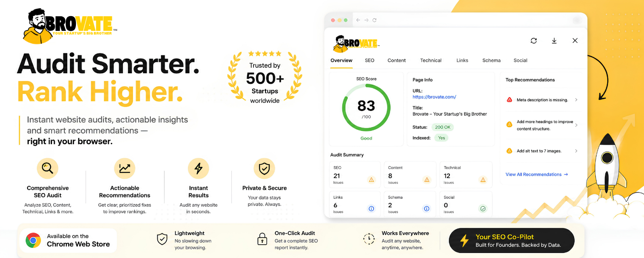Image resolution: width=644 pixels, height=258 pixels.
Task: Click the SEO 21 issues card
Action: tap(355, 175)
